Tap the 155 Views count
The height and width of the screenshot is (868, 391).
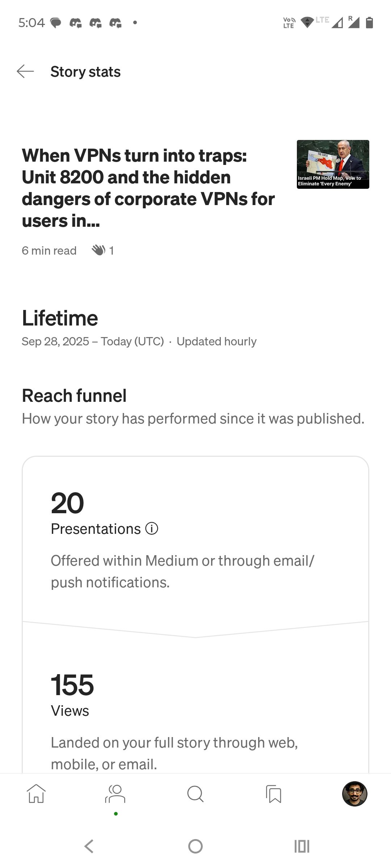point(72,685)
